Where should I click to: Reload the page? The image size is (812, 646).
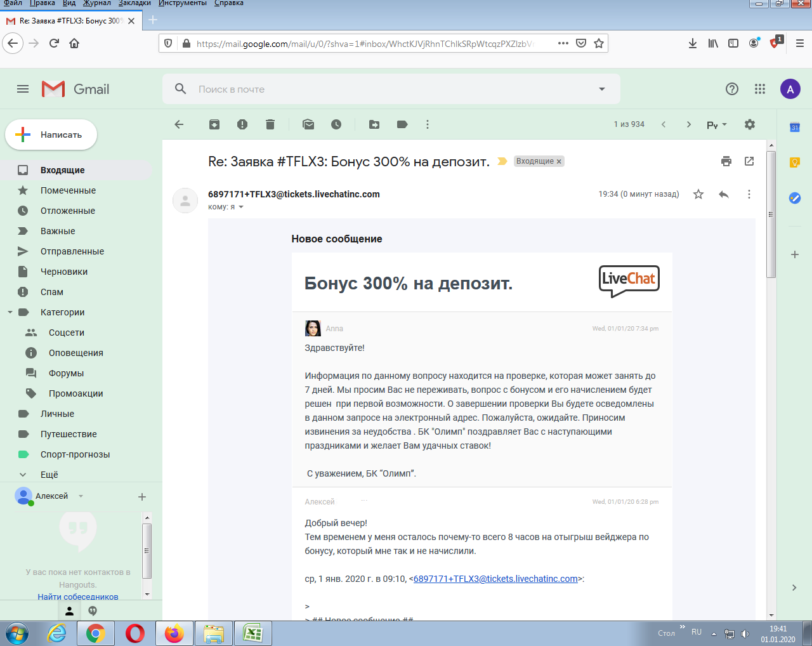54,43
